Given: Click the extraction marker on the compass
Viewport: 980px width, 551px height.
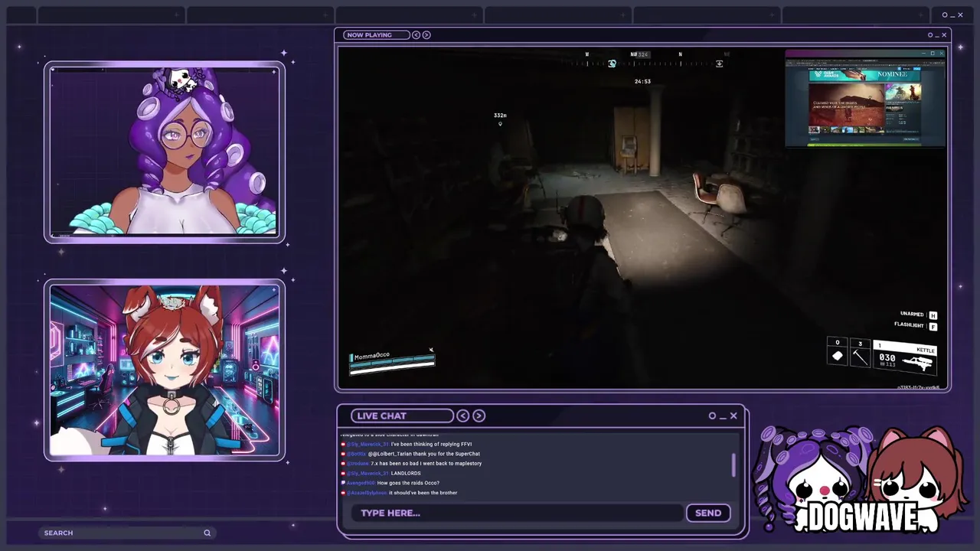Looking at the screenshot, I should (719, 64).
